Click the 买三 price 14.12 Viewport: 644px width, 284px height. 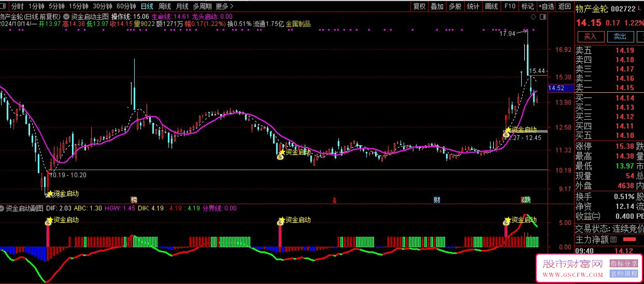coord(625,117)
